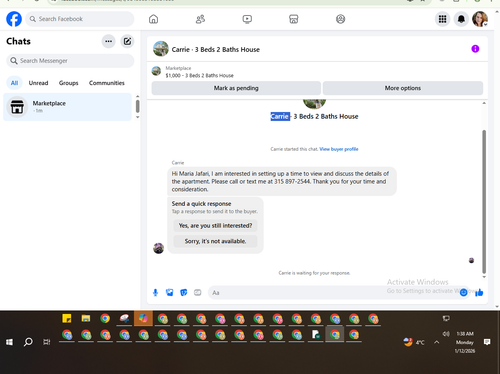Image resolution: width=500 pixels, height=374 pixels.
Task: Open the Marketplace storefront icon in top navigation
Action: [x=294, y=19]
